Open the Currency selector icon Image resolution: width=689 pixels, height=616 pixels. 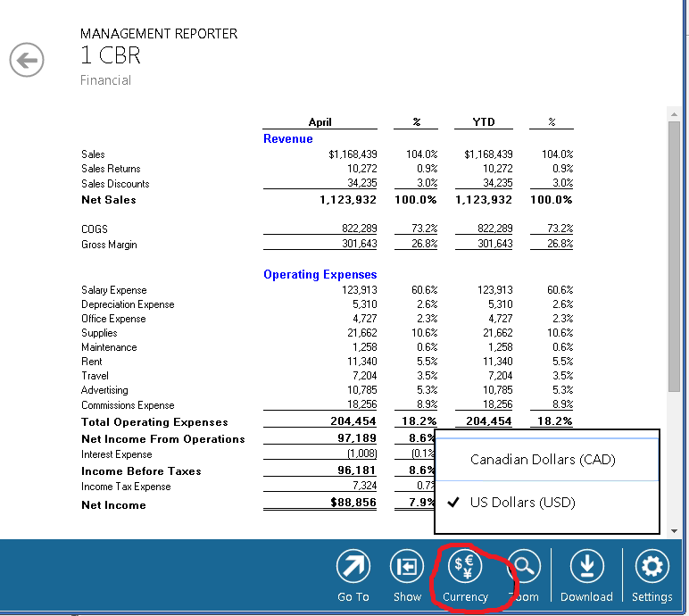465,566
